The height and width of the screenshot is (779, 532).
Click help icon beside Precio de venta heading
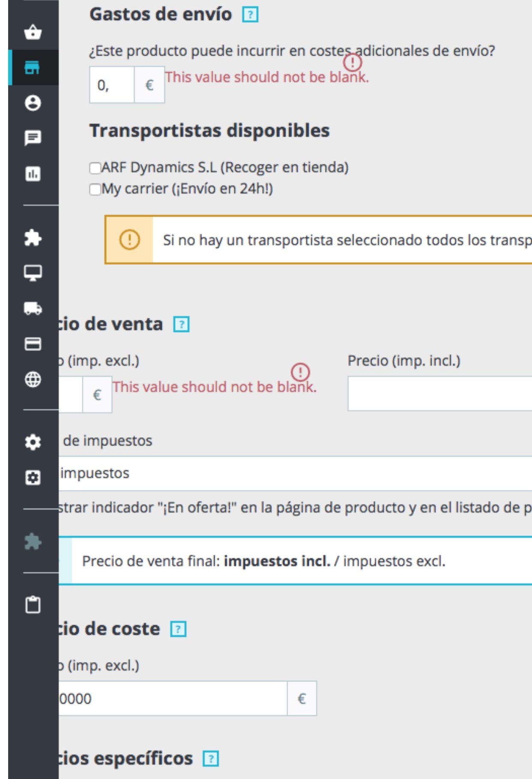[181, 325]
